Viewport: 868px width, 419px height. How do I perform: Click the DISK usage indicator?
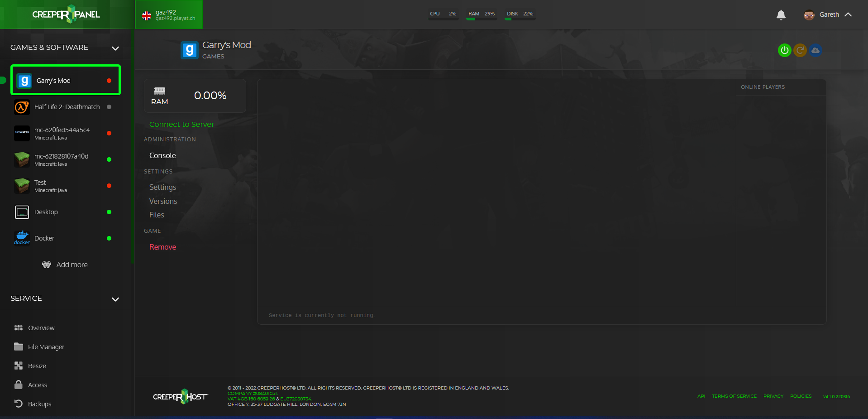[x=520, y=14]
